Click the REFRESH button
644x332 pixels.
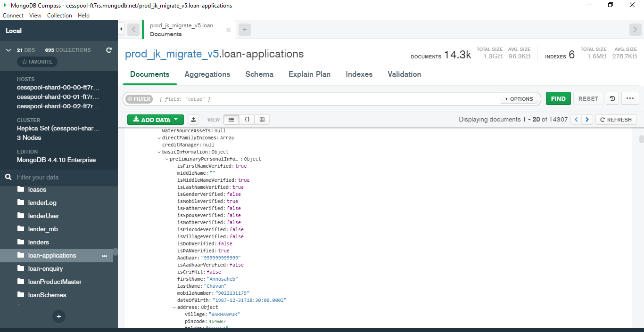(x=616, y=120)
